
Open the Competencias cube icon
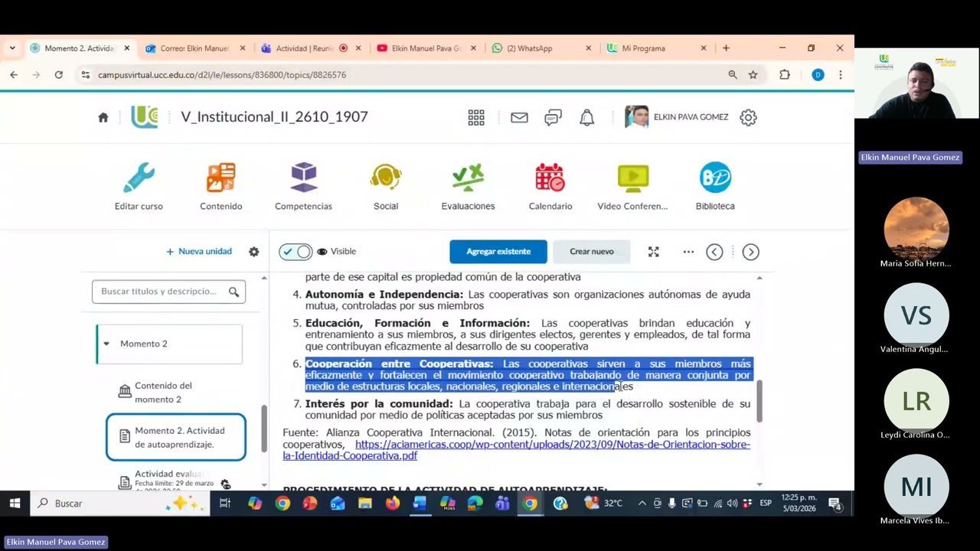304,178
